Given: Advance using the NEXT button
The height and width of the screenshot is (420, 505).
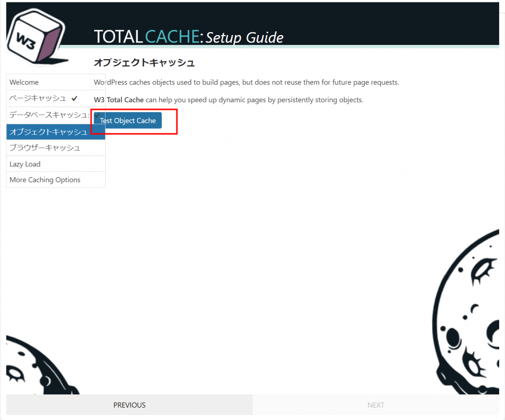Looking at the screenshot, I should pos(376,405).
